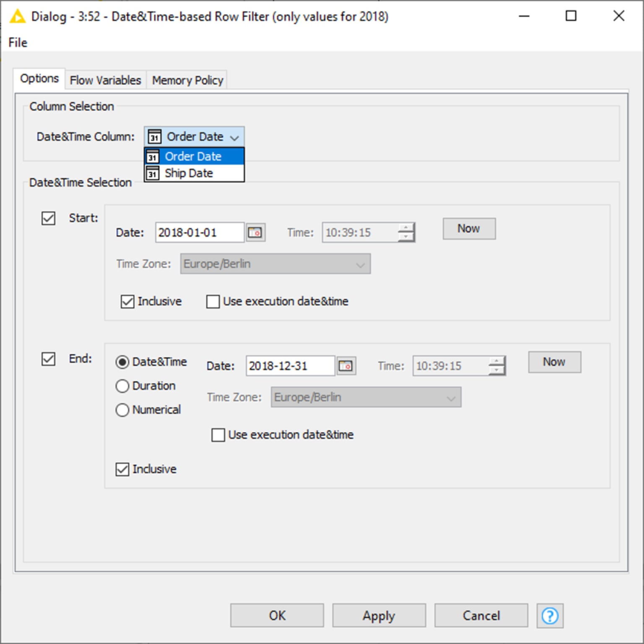Click the blue help question mark icon

(550, 615)
